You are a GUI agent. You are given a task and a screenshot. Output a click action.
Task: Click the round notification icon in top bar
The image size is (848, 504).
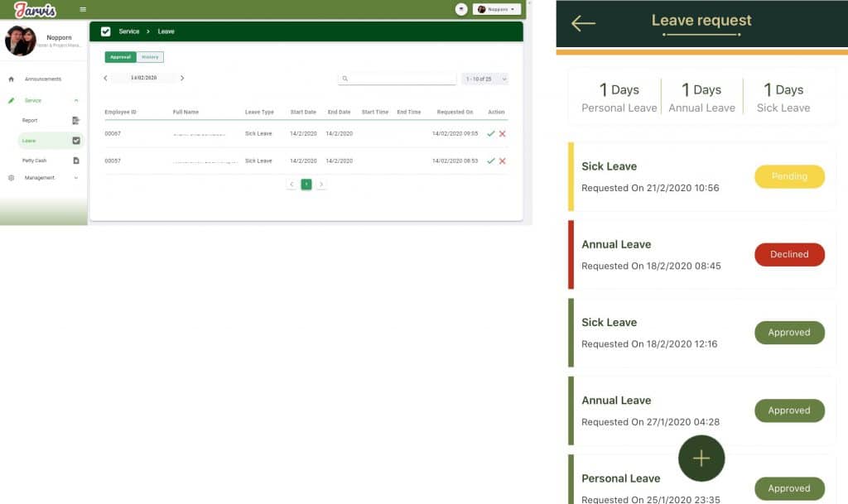coord(461,9)
